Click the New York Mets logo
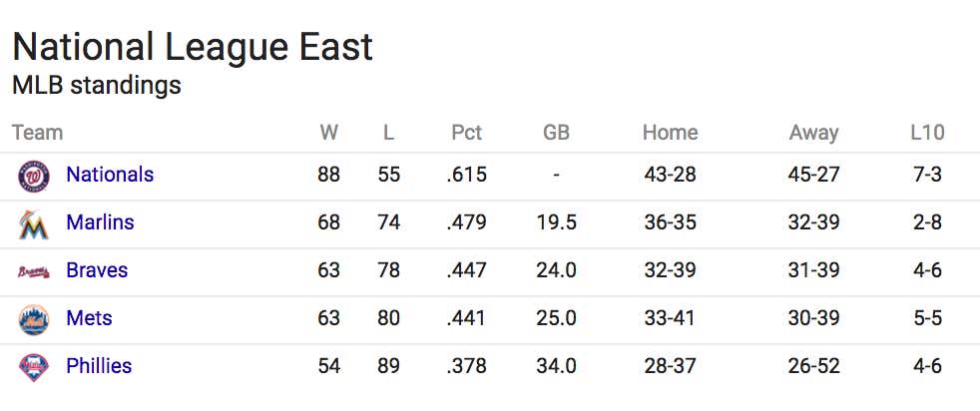This screenshot has width=980, height=411. coord(34,320)
